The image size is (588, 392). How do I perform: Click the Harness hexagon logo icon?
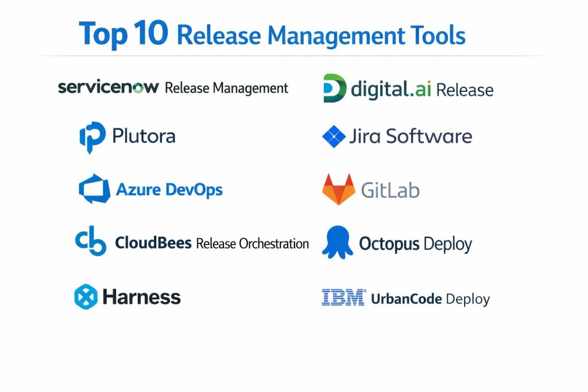point(86,297)
